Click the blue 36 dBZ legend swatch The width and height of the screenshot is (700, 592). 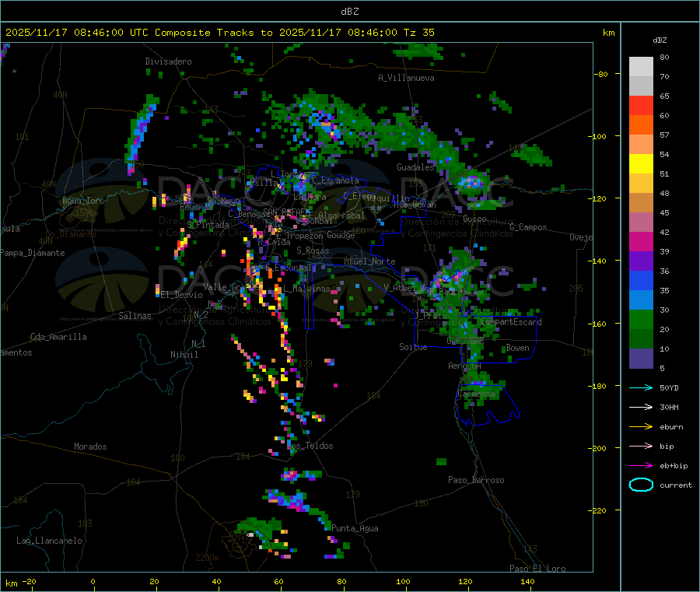point(641,280)
